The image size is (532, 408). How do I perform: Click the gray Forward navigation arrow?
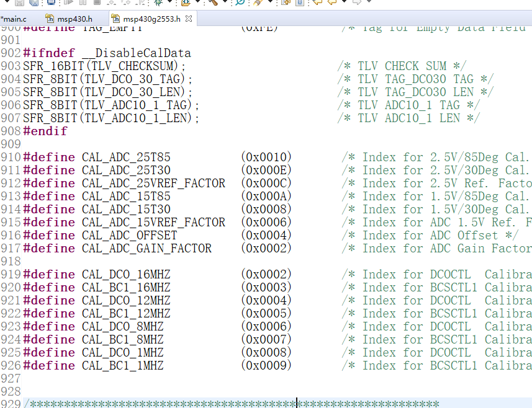[x=357, y=2]
